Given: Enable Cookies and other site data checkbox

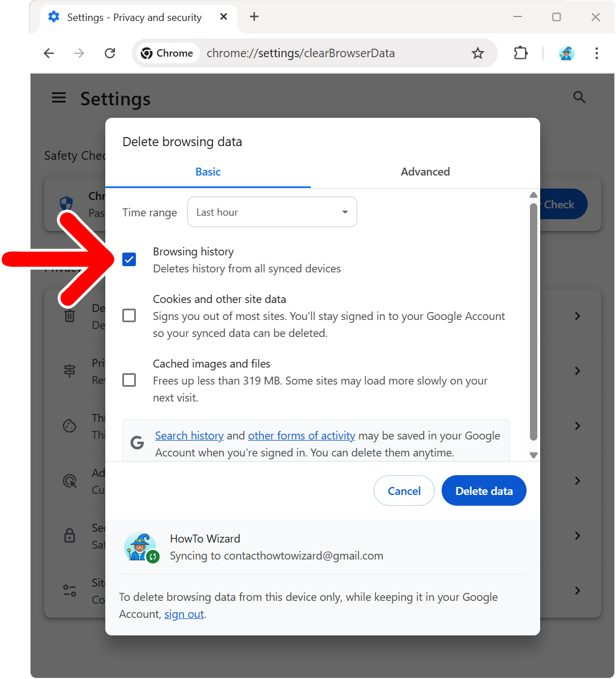Looking at the screenshot, I should click(129, 315).
